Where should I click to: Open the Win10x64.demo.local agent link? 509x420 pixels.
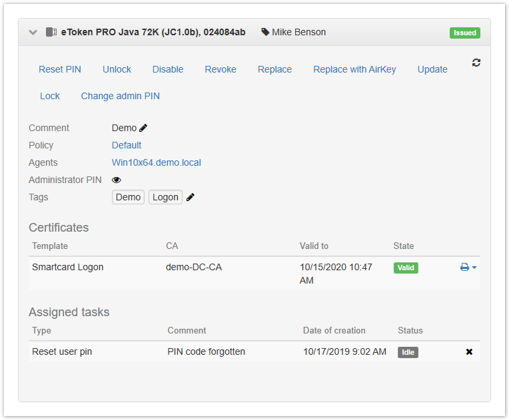[x=157, y=162]
